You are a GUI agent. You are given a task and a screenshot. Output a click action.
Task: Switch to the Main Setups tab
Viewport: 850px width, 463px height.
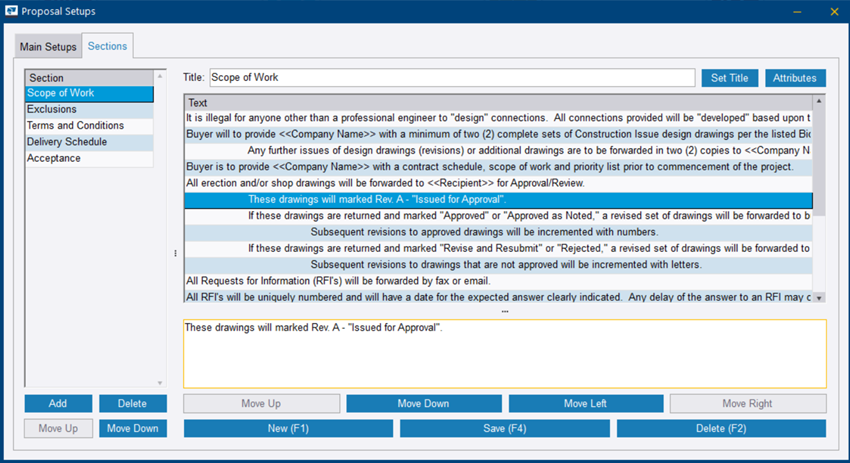coord(47,47)
